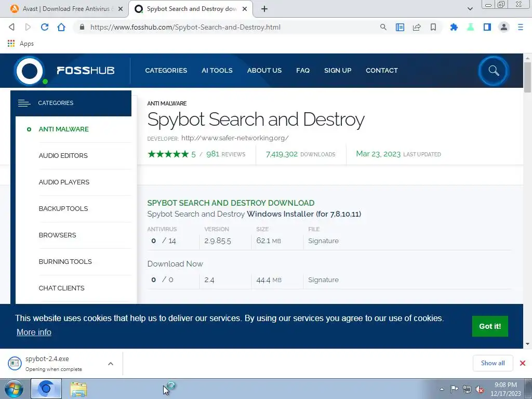Select BURNING TOOLS sidebar category
The image size is (532, 399).
65,261
